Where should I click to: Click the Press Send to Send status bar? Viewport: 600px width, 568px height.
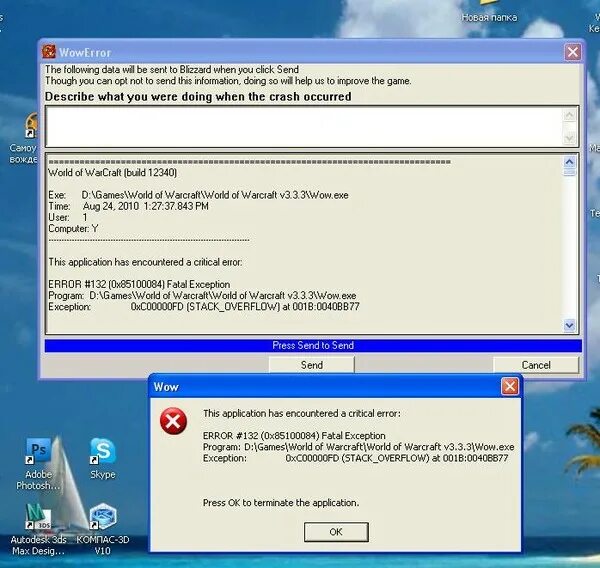[313, 345]
